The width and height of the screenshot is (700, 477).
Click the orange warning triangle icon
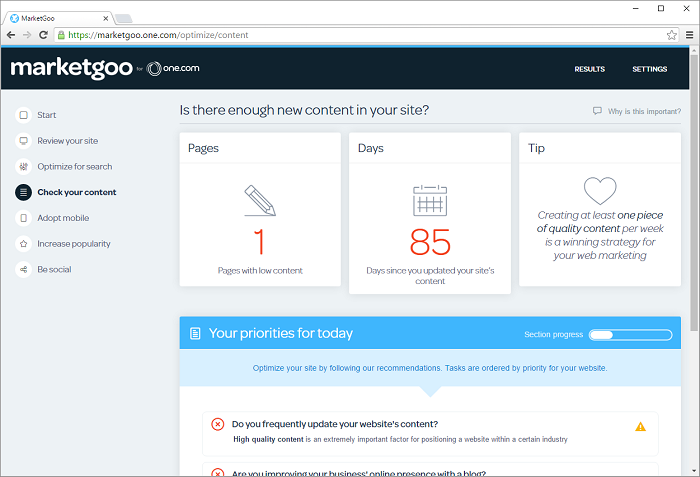click(640, 427)
